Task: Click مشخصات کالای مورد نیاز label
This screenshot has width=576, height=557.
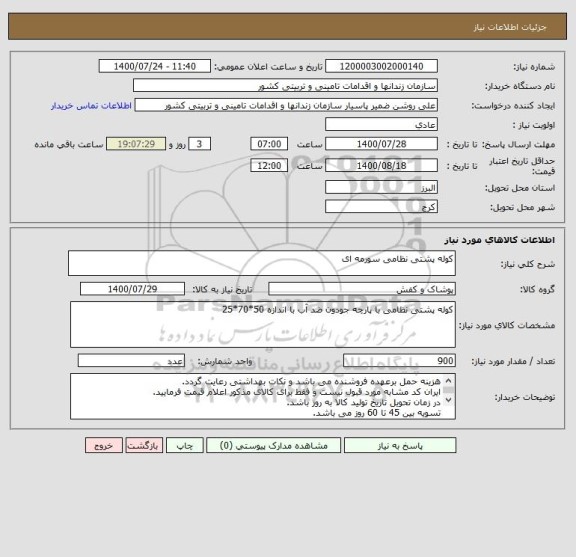Action: (507, 325)
